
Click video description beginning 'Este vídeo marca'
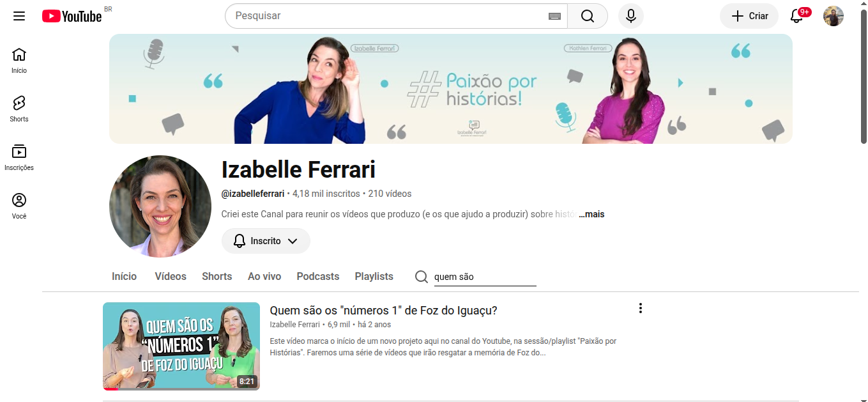coord(443,346)
